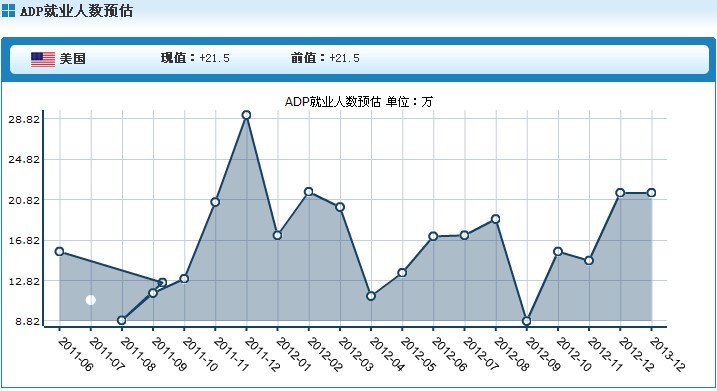717x391 pixels.
Task: Select the data point at 2011-10
Action: coord(184,279)
